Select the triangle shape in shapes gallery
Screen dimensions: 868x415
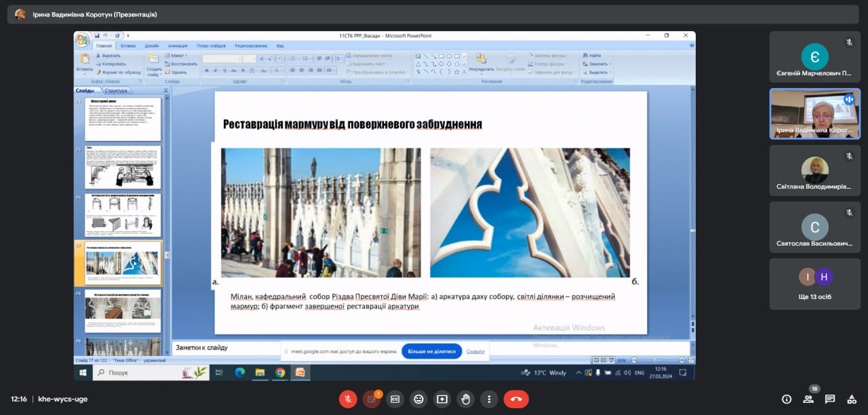coord(418,64)
